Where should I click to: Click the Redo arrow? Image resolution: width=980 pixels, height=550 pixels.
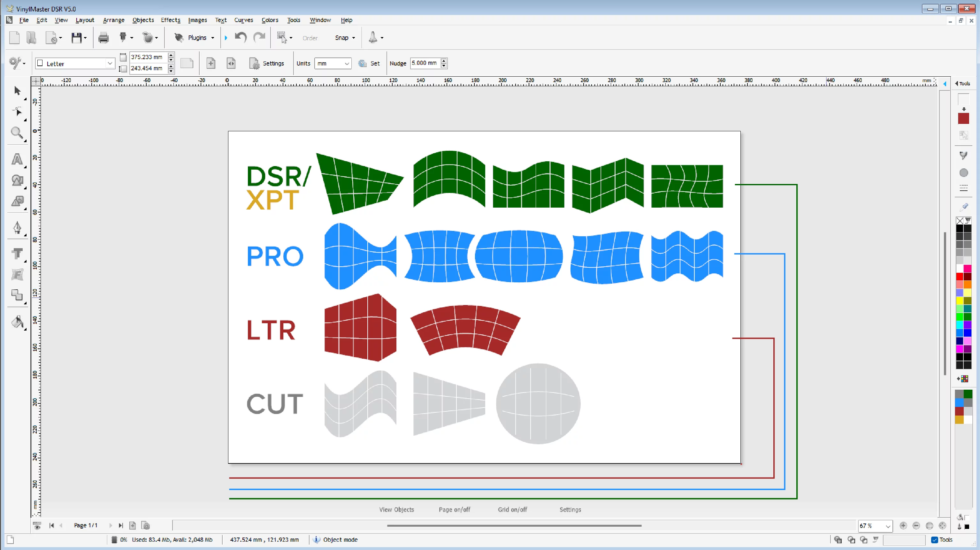coord(259,37)
